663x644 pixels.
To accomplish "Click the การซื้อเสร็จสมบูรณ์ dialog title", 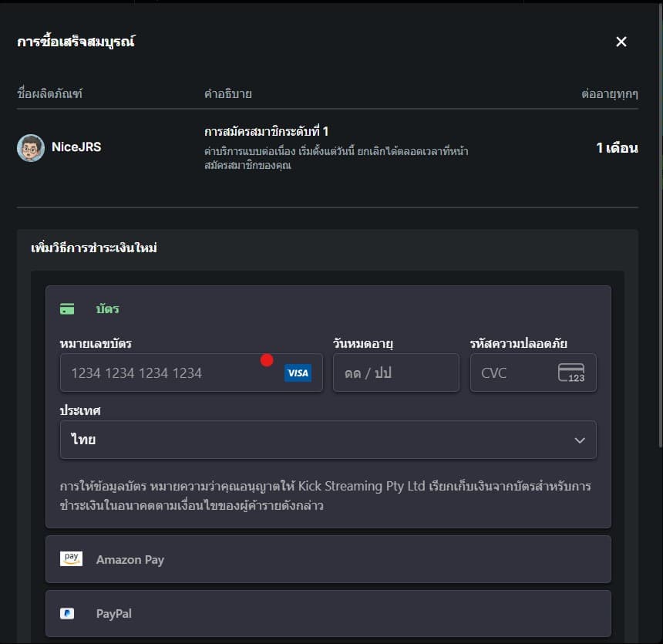I will [76, 42].
